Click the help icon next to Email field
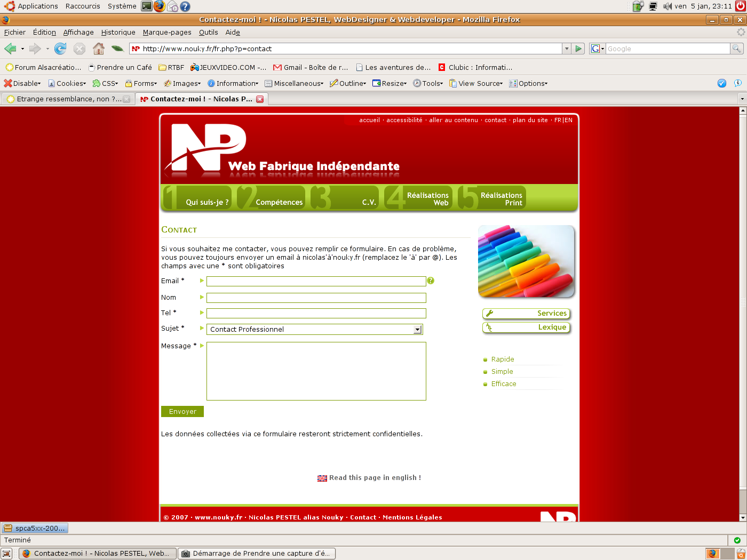The width and height of the screenshot is (747, 560). 431,281
